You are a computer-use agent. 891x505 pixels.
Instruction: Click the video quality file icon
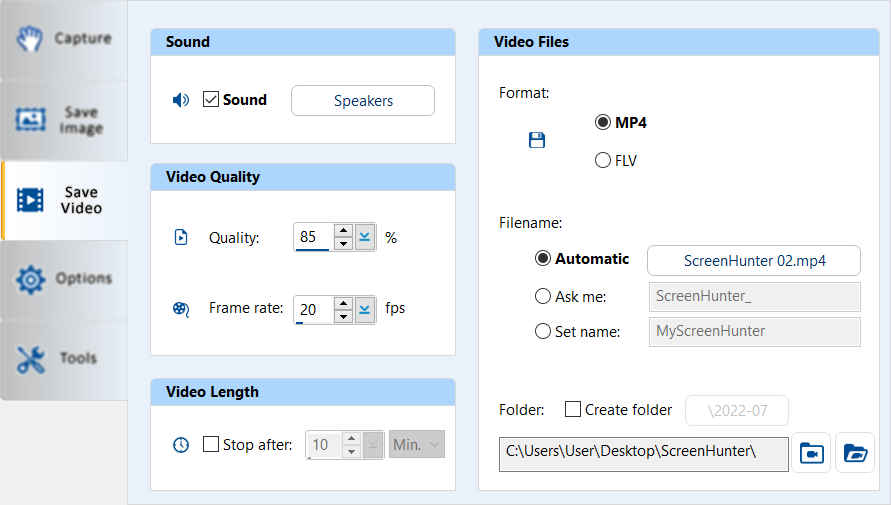181,237
